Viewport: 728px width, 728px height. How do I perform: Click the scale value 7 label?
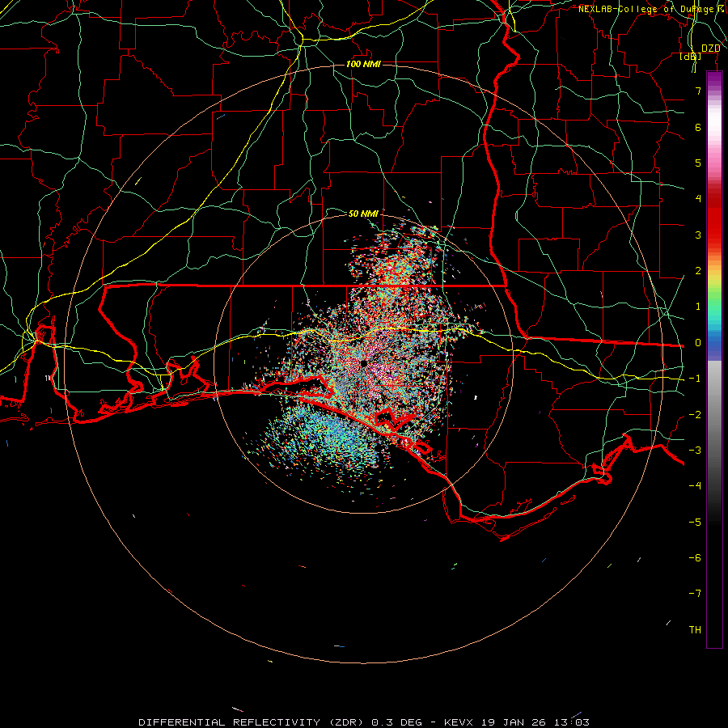point(698,91)
